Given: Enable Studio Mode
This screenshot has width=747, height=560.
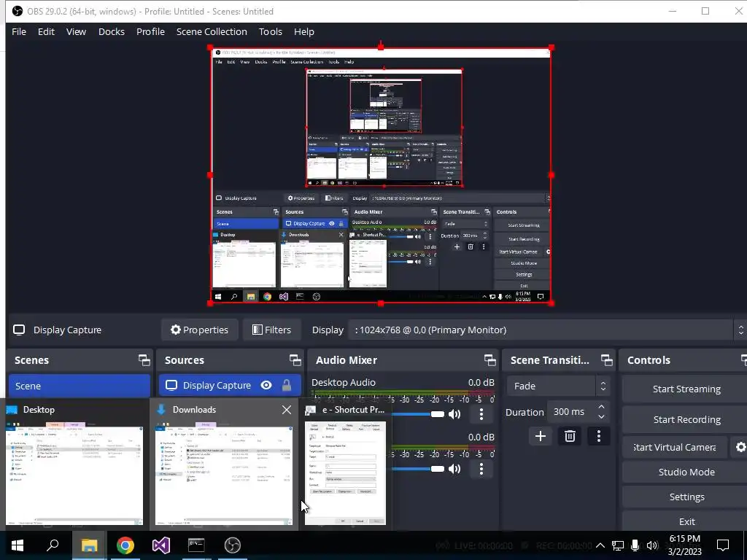Looking at the screenshot, I should [686, 472].
